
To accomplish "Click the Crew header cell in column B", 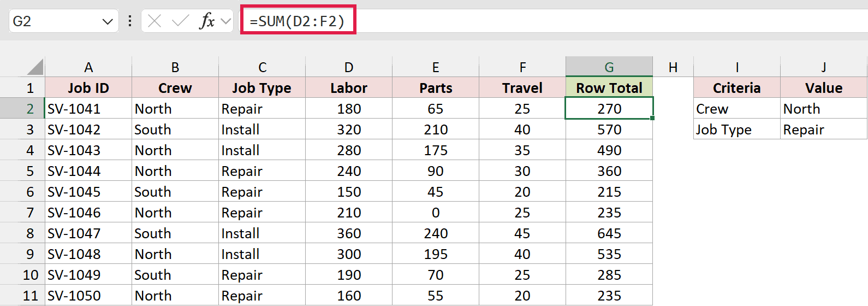I will (x=175, y=87).
